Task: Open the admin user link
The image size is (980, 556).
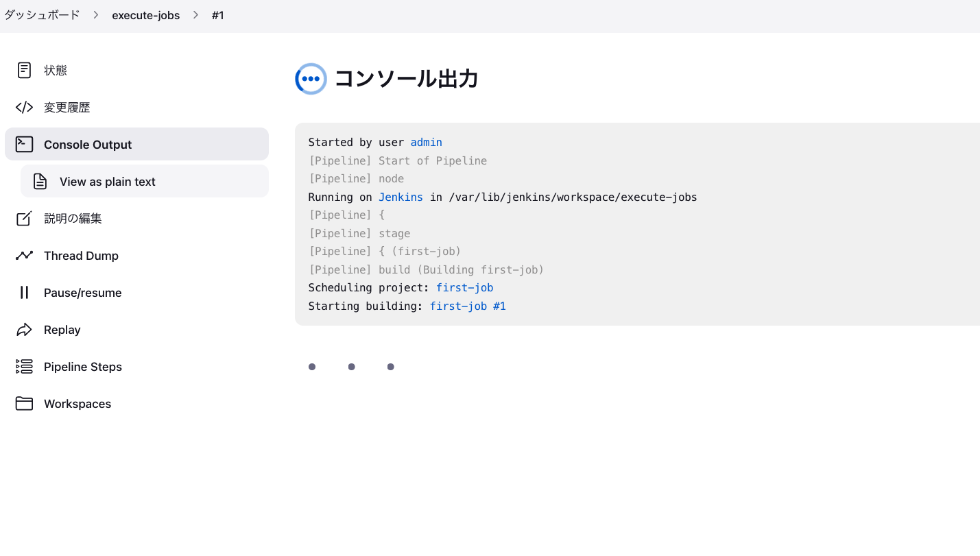Action: pyautogui.click(x=426, y=142)
